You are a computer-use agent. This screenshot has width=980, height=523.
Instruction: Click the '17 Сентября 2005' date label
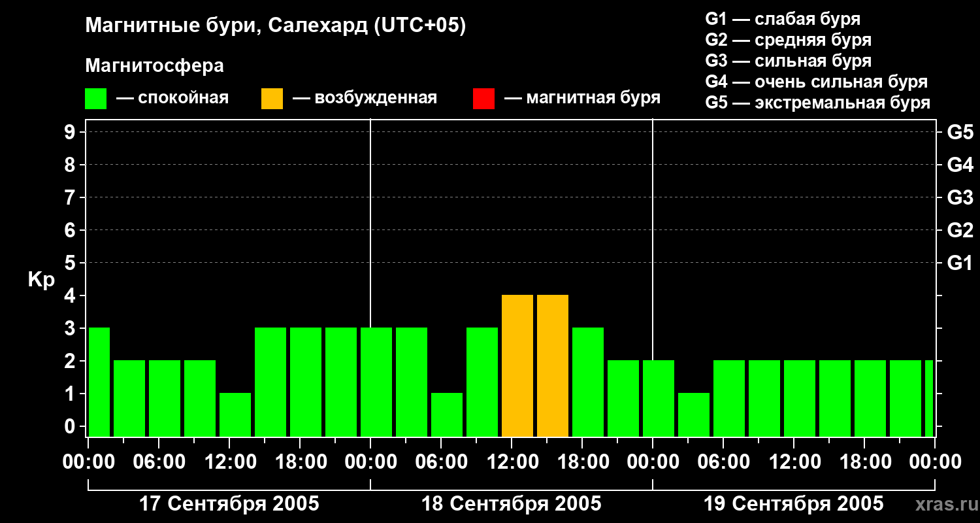pyautogui.click(x=229, y=504)
